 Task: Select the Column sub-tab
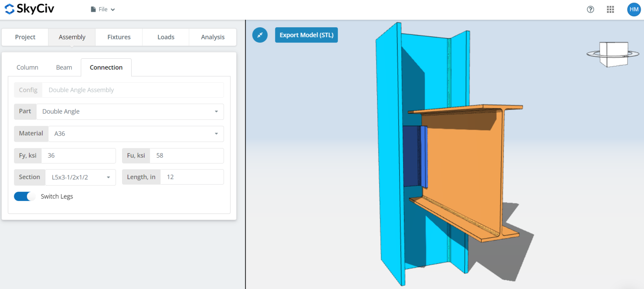(27, 67)
